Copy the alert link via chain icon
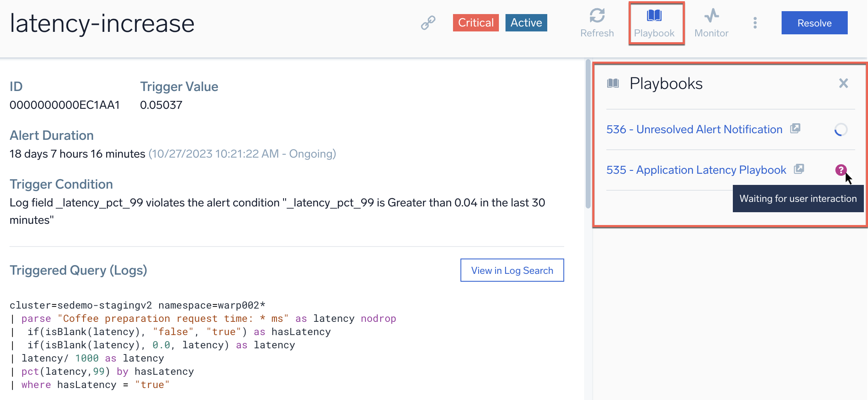The width and height of the screenshot is (868, 400). tap(428, 23)
